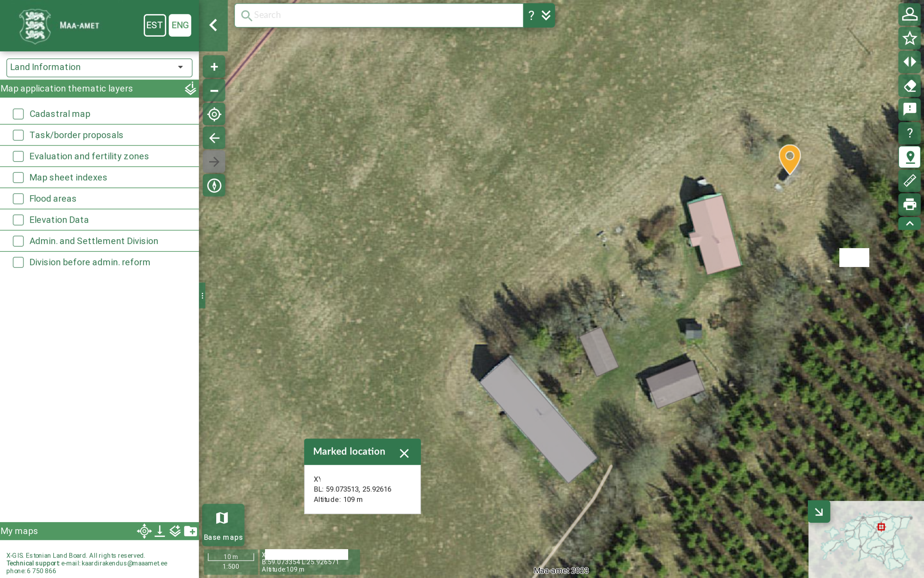924x578 pixels.
Task: Select the eraser clear drawings tool
Action: 910,86
